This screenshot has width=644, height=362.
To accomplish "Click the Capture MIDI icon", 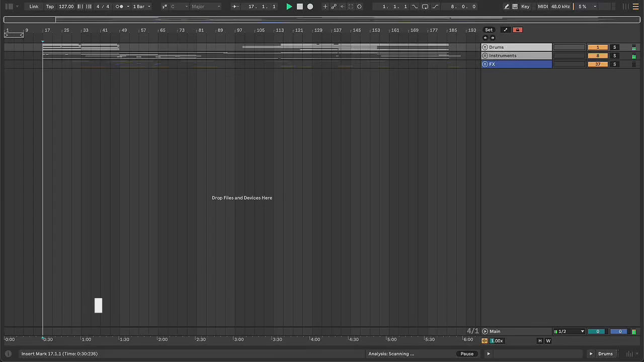I will point(351,7).
